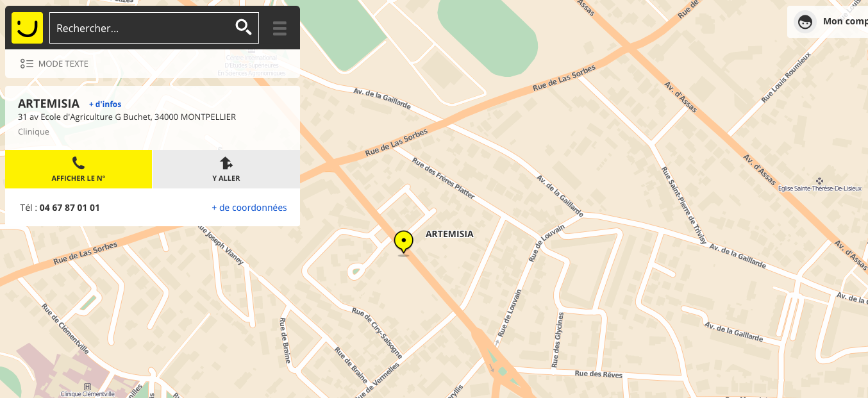Click the ARTEMISIA title in info card
Image resolution: width=868 pixels, height=398 pixels.
49,103
